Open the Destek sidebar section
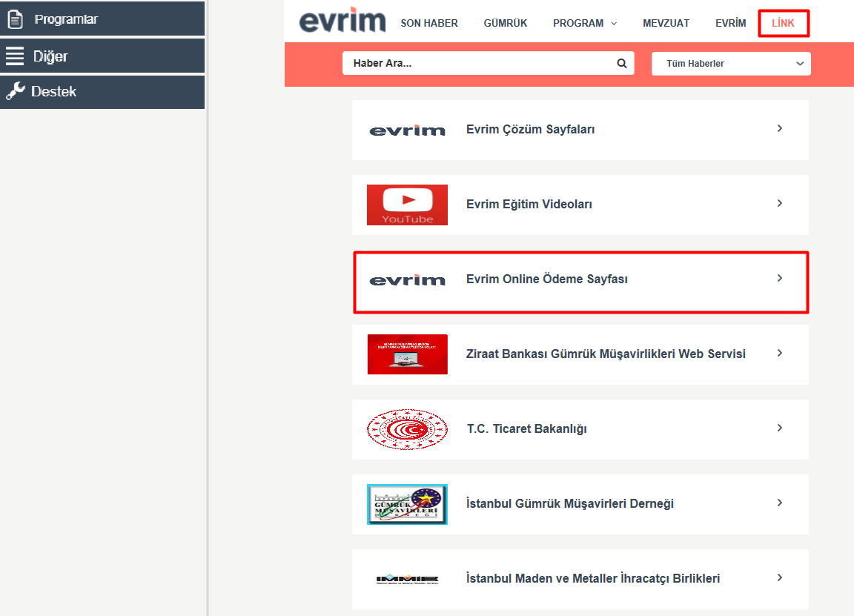 (102, 91)
